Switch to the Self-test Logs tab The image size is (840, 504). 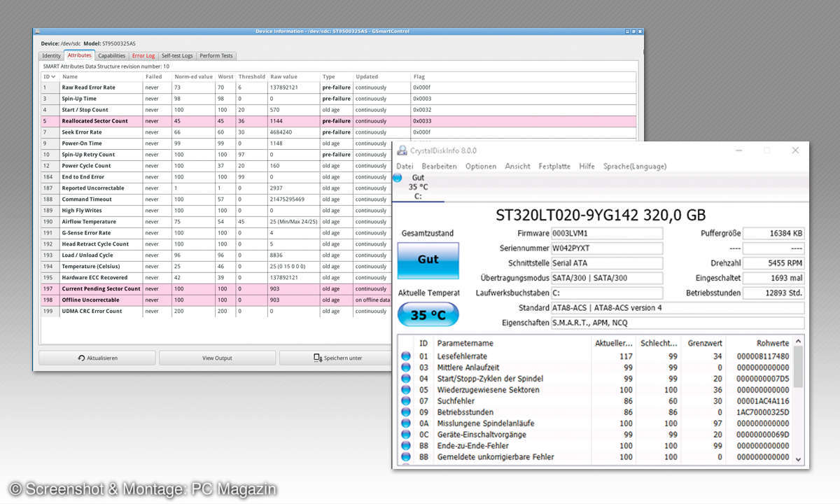pos(177,56)
